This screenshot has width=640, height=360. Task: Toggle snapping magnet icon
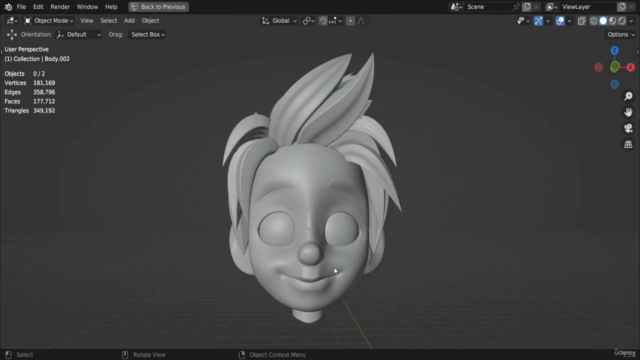pyautogui.click(x=323, y=21)
